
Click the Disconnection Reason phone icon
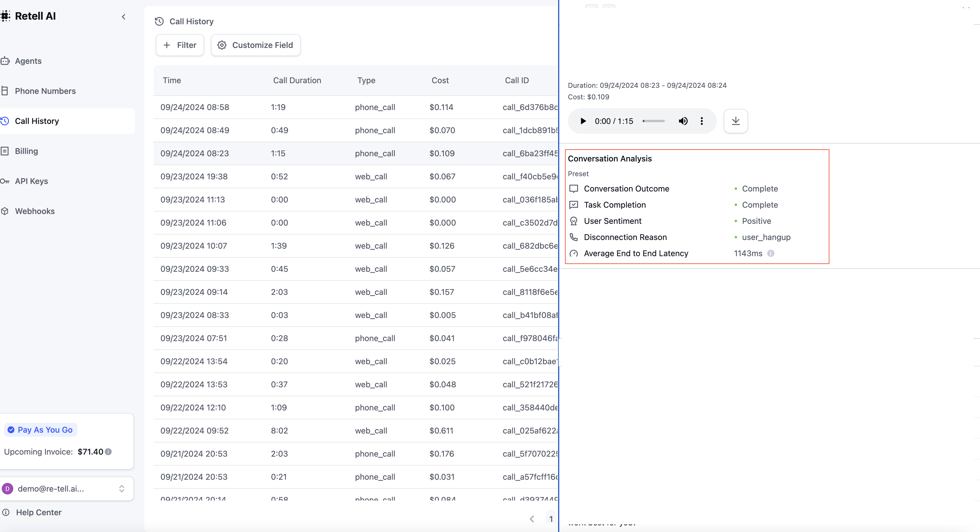point(574,237)
